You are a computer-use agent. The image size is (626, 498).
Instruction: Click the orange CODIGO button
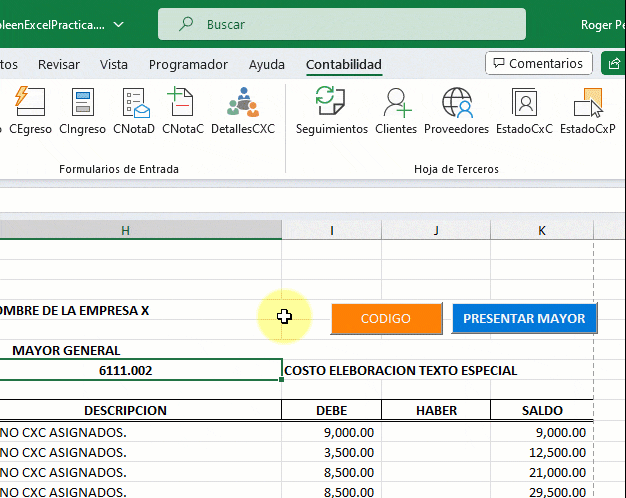386,318
